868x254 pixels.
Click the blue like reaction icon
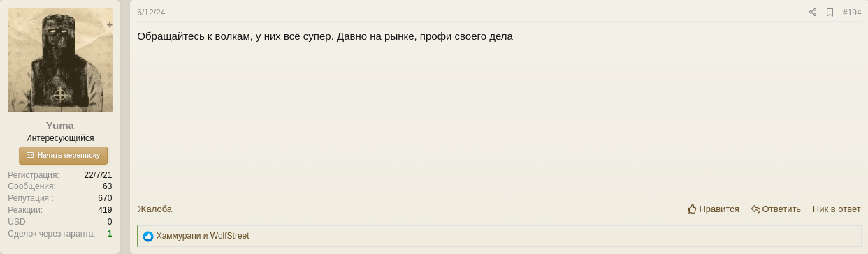[148, 237]
